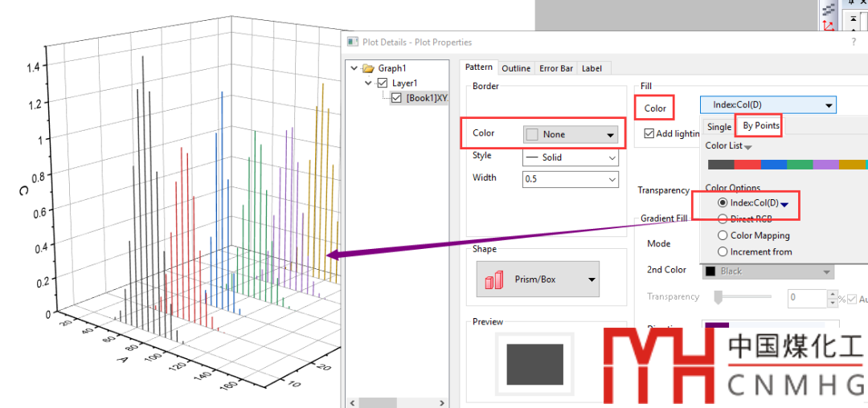The height and width of the screenshot is (408, 868).
Task: Toggle the [Book1]XY plot checkbox
Action: pyautogui.click(x=397, y=98)
